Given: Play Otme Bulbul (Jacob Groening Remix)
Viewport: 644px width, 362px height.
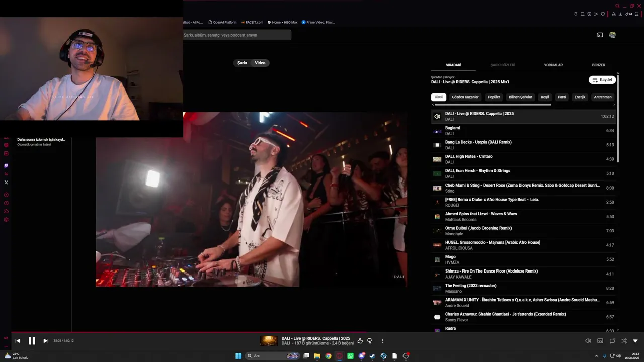Looking at the screenshot, I should (523, 231).
